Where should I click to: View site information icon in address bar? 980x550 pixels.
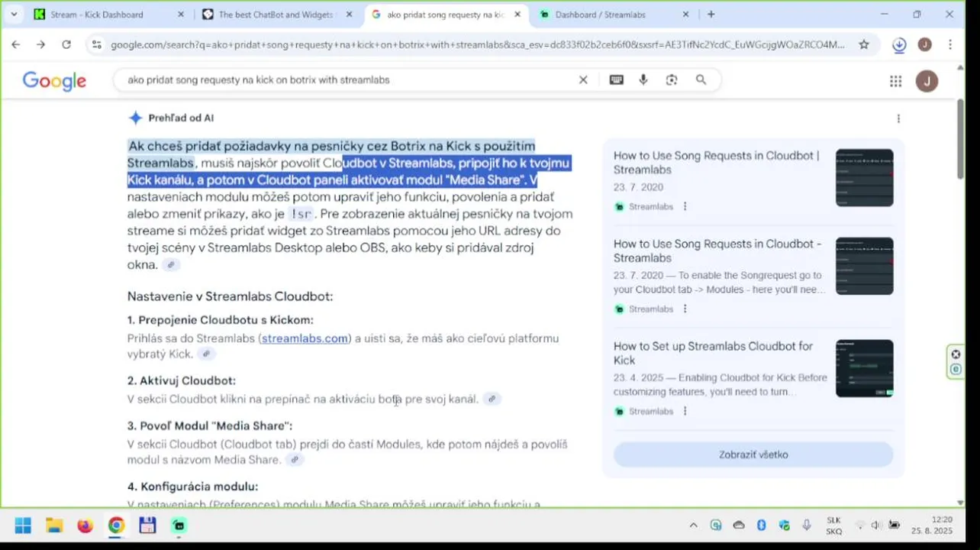point(95,44)
